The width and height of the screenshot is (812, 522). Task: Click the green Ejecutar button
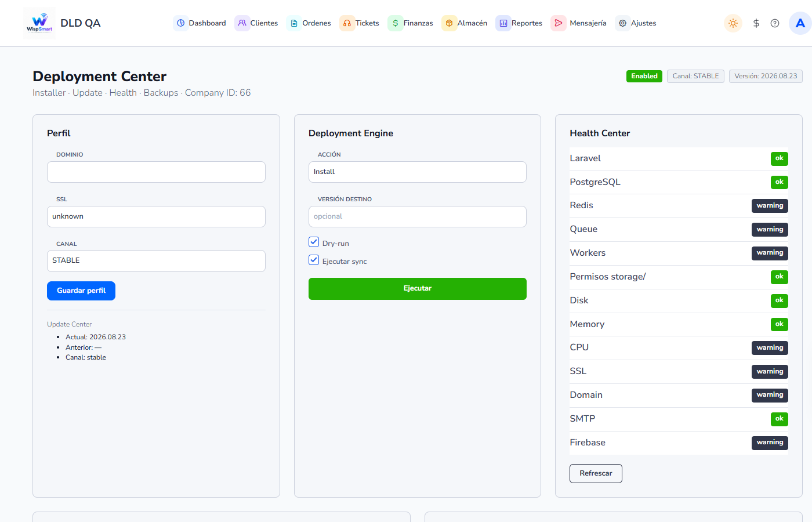418,289
